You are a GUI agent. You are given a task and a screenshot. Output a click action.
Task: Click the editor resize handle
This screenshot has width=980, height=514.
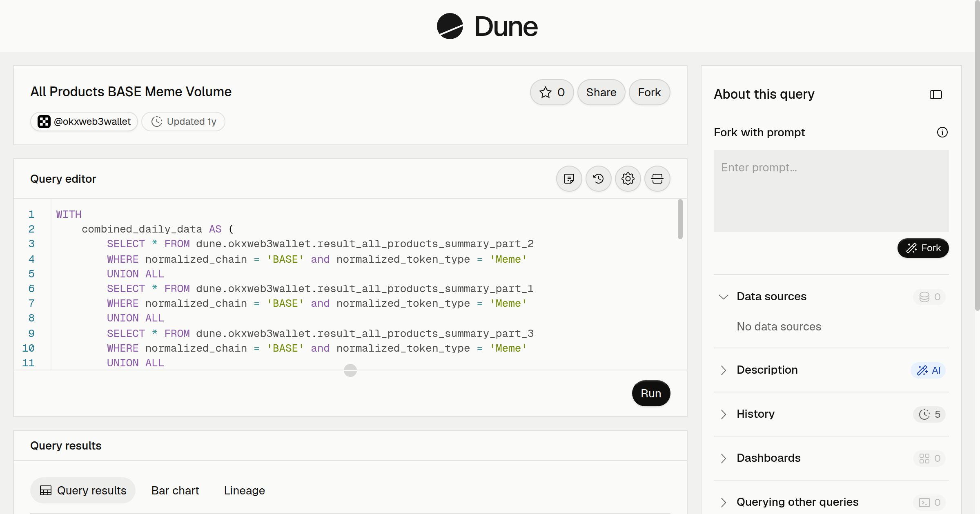[350, 370]
